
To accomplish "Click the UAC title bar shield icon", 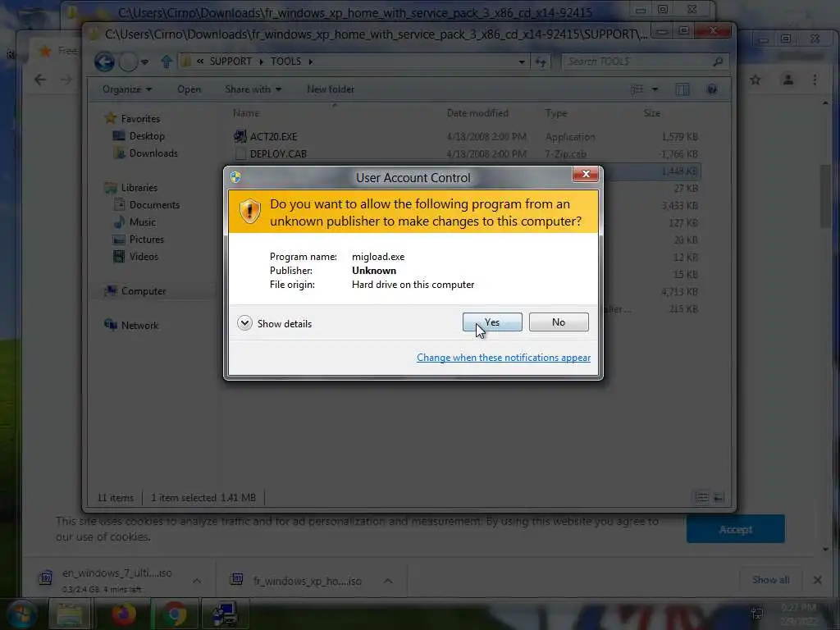I will (x=235, y=177).
